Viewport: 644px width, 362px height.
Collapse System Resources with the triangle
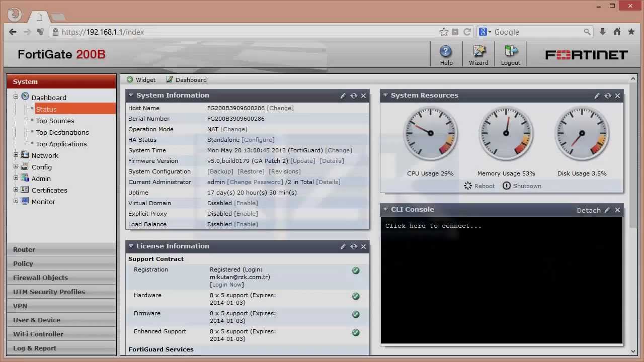(385, 95)
